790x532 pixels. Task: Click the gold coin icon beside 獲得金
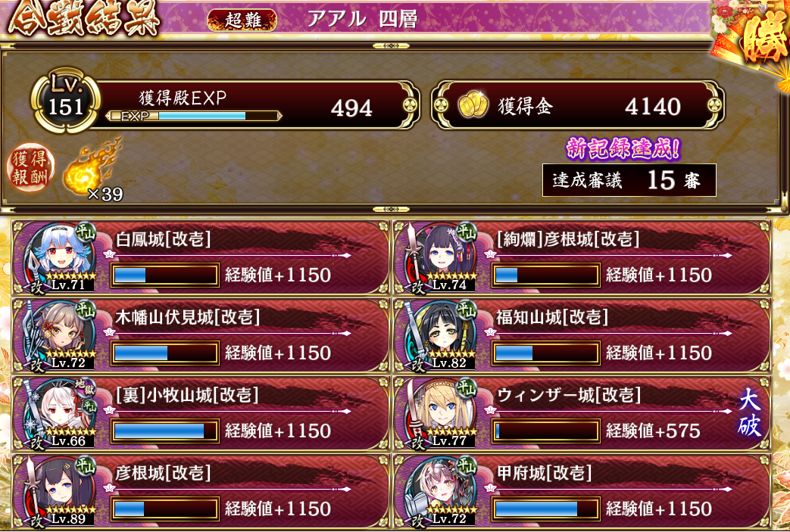click(473, 104)
